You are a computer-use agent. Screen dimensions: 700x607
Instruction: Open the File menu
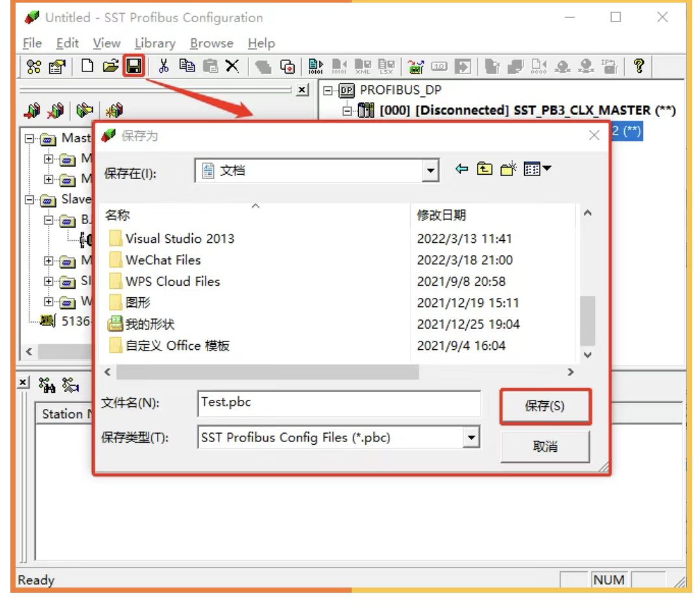click(x=31, y=43)
